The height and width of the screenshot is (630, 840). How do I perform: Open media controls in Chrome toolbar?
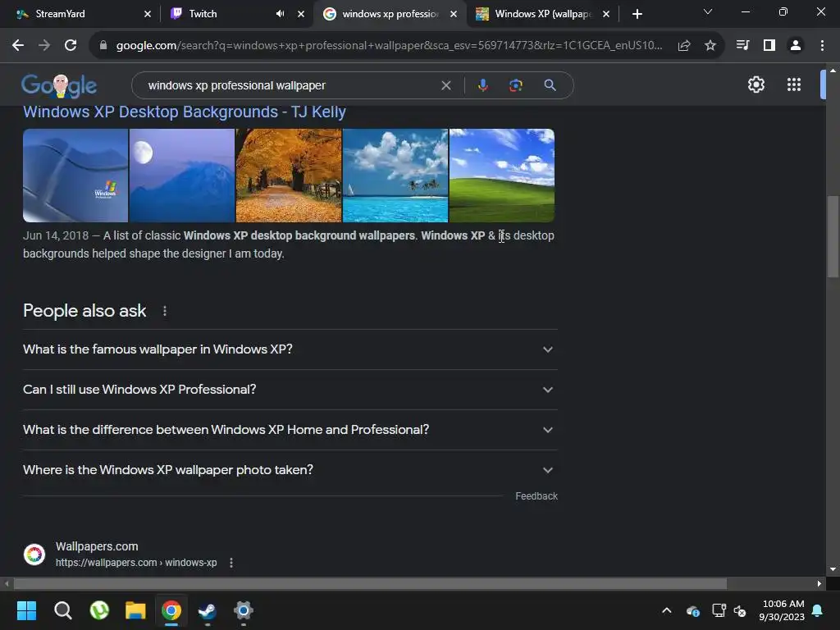tap(742, 46)
